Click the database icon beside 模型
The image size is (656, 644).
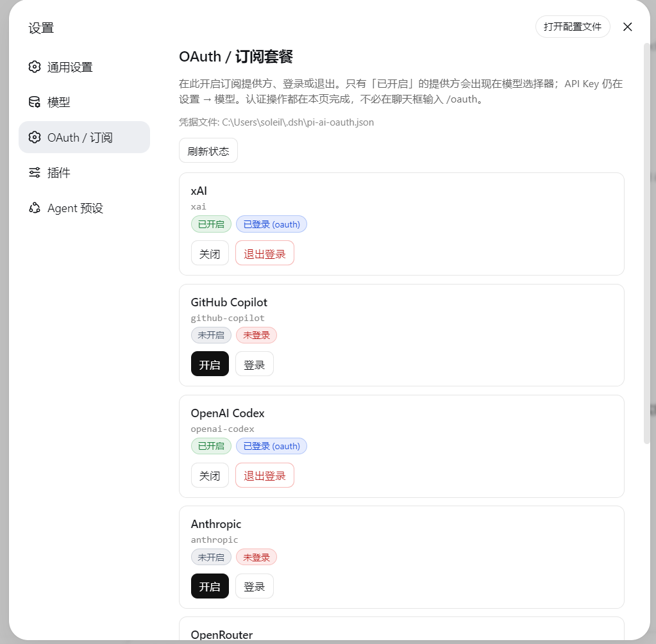tap(34, 102)
